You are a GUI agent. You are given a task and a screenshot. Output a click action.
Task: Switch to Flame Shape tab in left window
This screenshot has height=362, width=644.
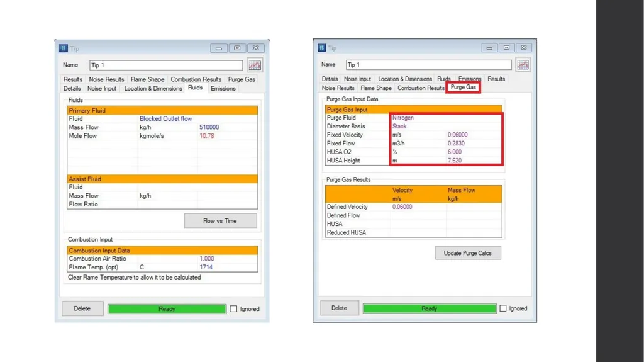[147, 79]
